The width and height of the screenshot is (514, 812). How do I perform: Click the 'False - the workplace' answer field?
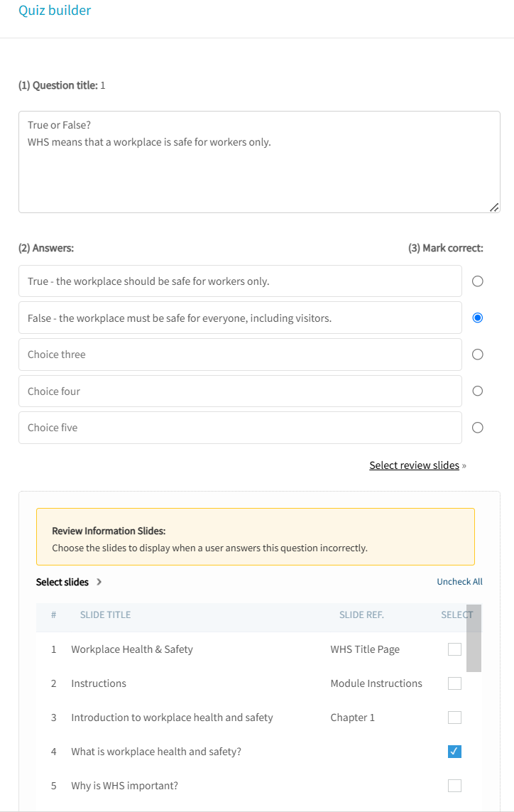240,318
